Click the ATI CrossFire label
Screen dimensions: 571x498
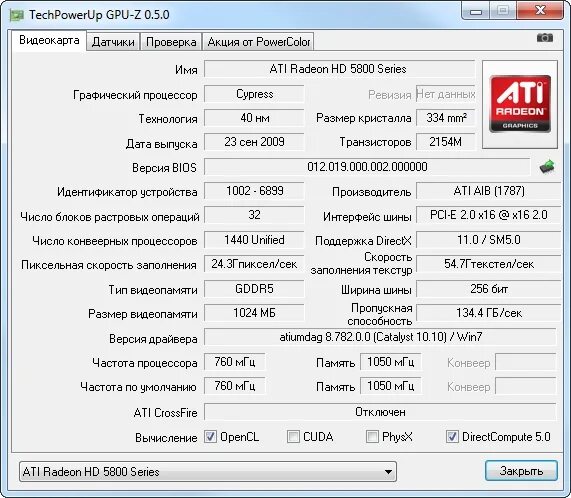coord(165,413)
